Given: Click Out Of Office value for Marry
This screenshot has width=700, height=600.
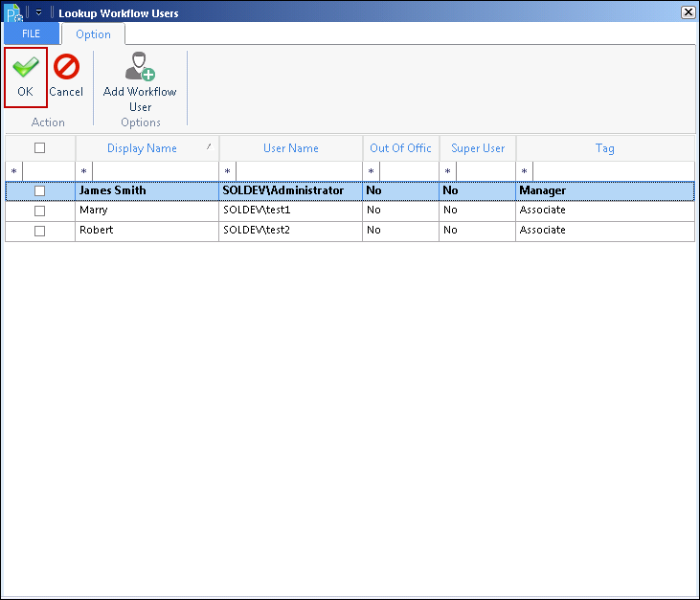Looking at the screenshot, I should tap(401, 211).
